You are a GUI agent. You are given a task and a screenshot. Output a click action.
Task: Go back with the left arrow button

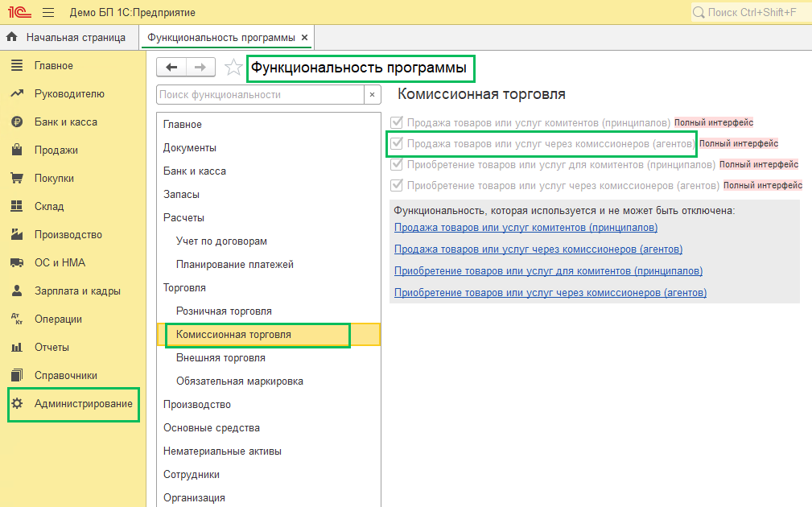click(x=171, y=67)
